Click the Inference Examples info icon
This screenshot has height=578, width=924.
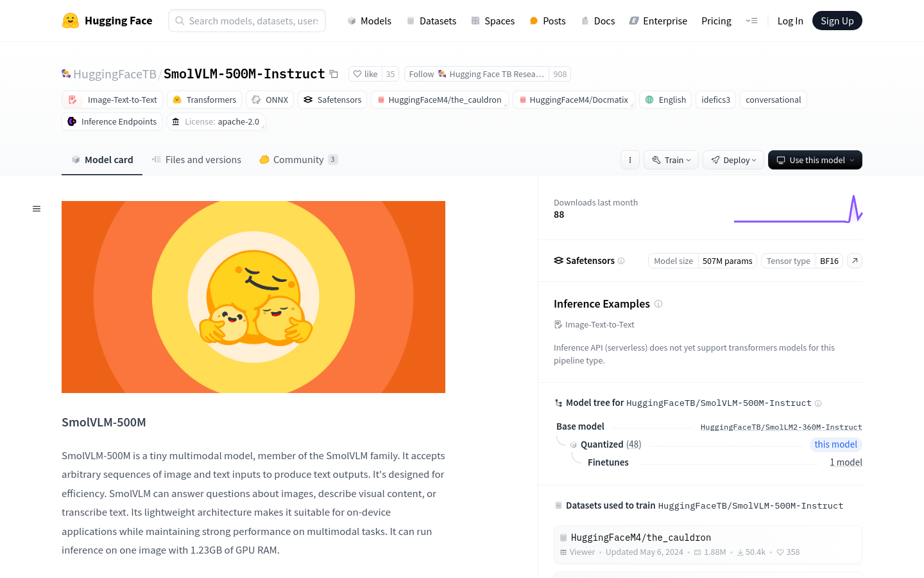point(658,304)
